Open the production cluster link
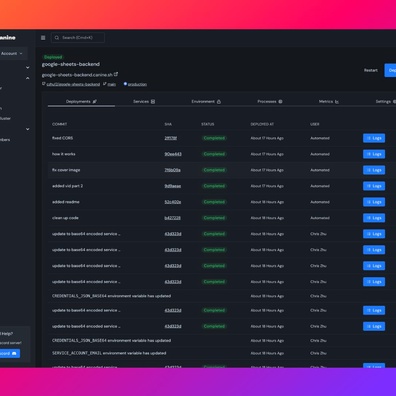The image size is (396, 396). tap(137, 84)
